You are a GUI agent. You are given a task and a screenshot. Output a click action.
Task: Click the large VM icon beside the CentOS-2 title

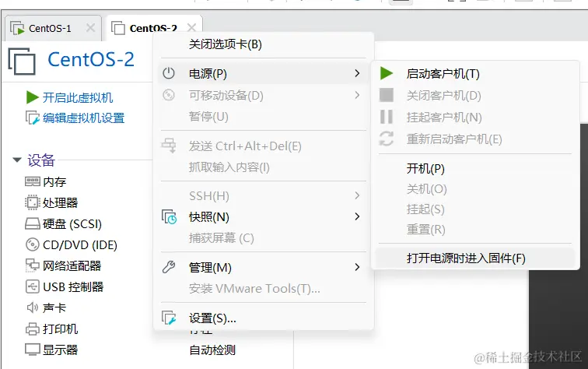pyautogui.click(x=22, y=61)
